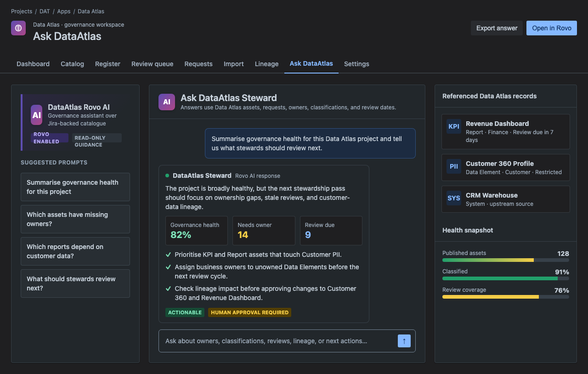Click green status dot beside DataAtlas Steward
The height and width of the screenshot is (374, 588).
(167, 176)
